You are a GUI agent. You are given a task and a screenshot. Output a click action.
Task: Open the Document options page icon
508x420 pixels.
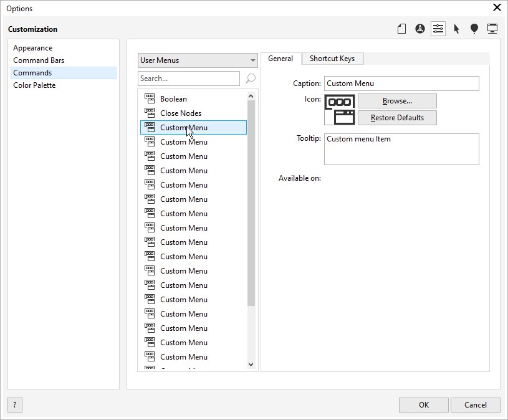[402, 29]
